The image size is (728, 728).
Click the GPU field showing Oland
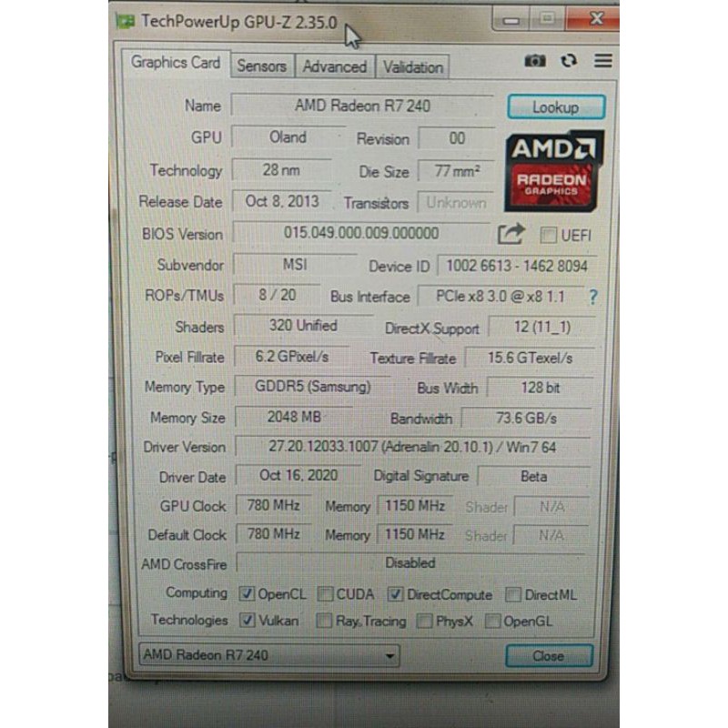pyautogui.click(x=288, y=137)
